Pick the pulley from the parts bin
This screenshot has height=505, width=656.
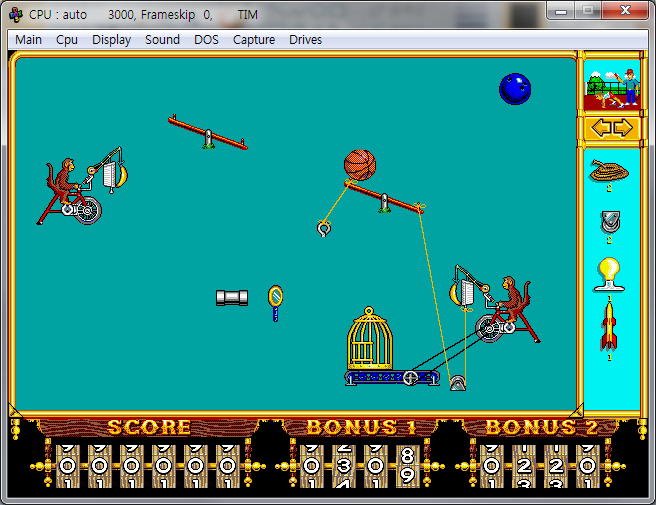(610, 222)
